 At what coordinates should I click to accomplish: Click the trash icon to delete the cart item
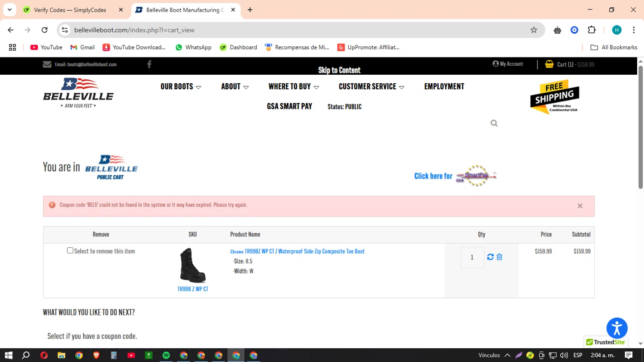click(499, 257)
